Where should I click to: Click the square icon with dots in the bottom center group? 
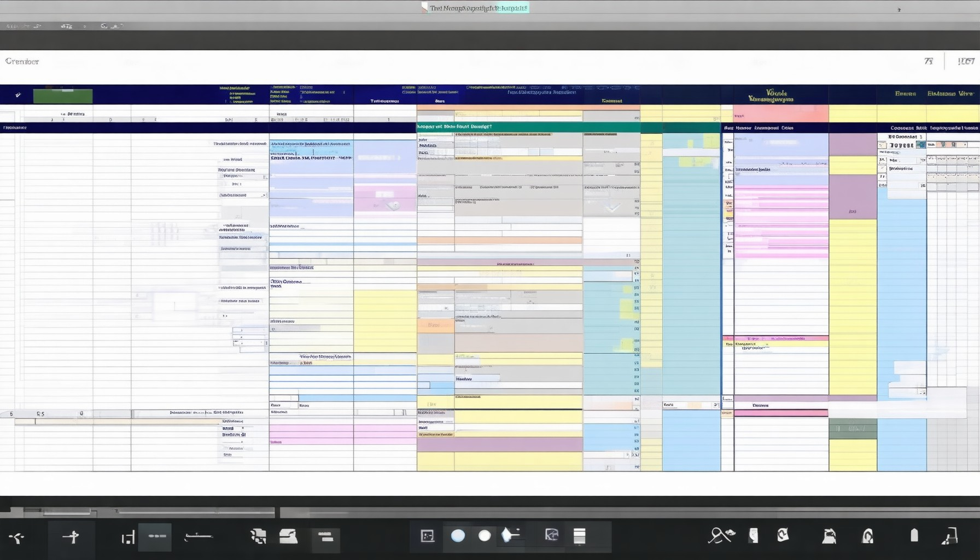[427, 536]
